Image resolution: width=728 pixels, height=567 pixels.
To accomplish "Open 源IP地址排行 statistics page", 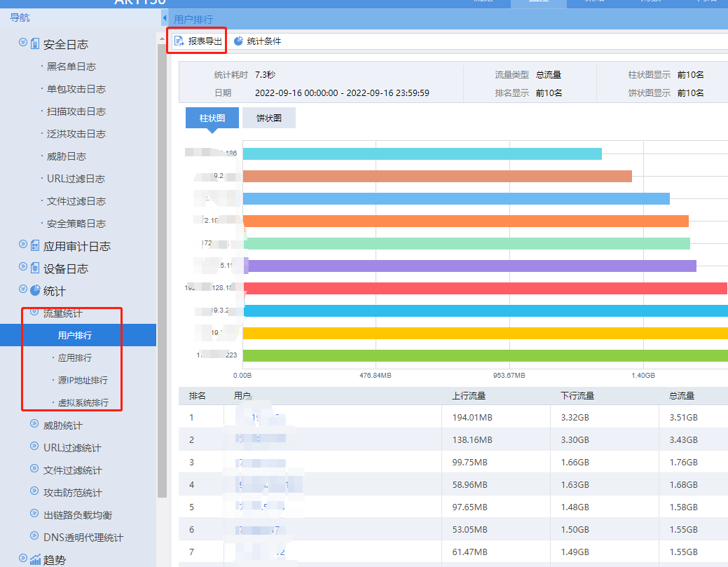I will coord(83,381).
